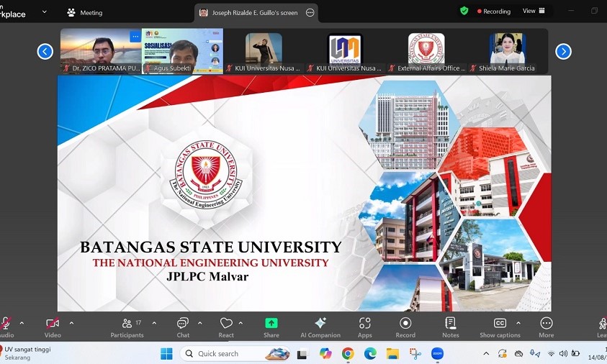607x364 pixels.
Task: Select the Agus Subekti video thumbnail
Action: (x=182, y=50)
